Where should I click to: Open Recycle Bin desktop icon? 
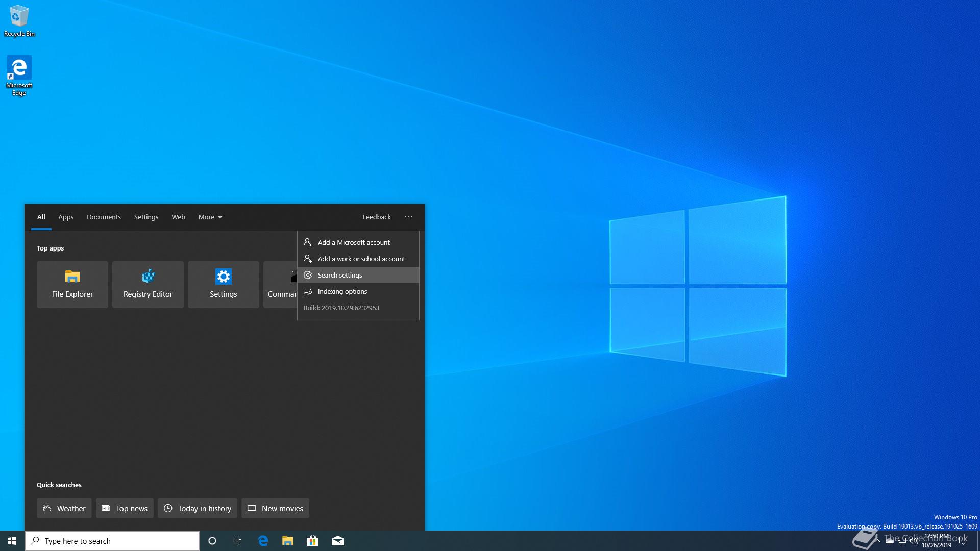19,20
